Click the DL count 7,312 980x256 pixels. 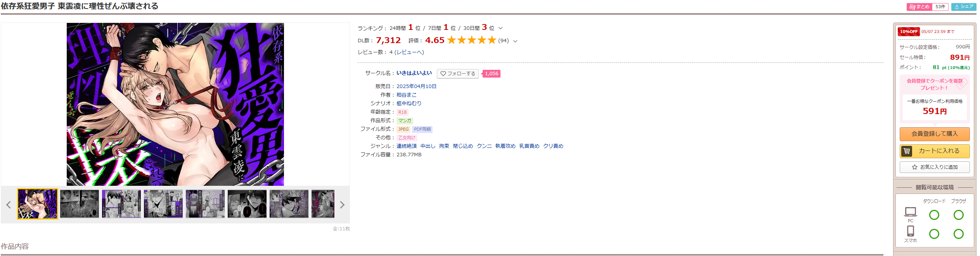[x=388, y=40]
